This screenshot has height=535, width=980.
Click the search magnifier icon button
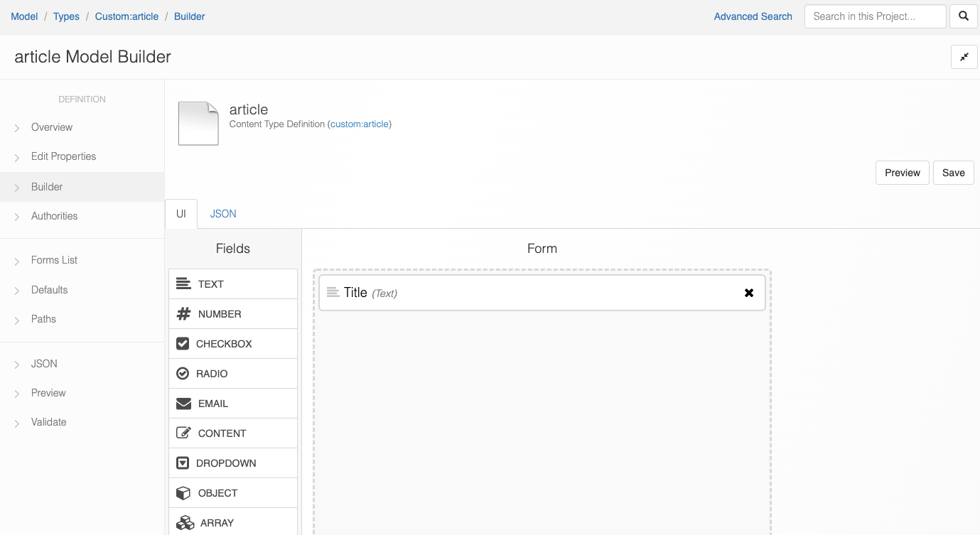(963, 16)
